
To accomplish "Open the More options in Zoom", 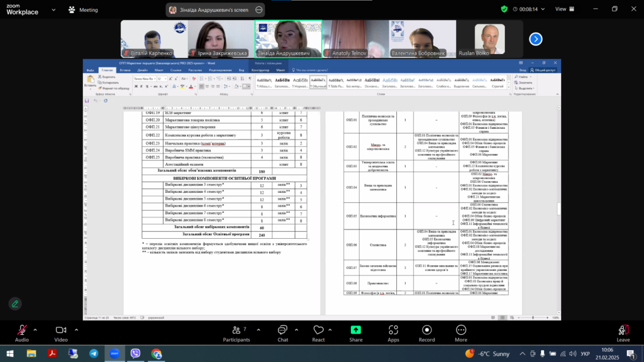I will 461,333.
